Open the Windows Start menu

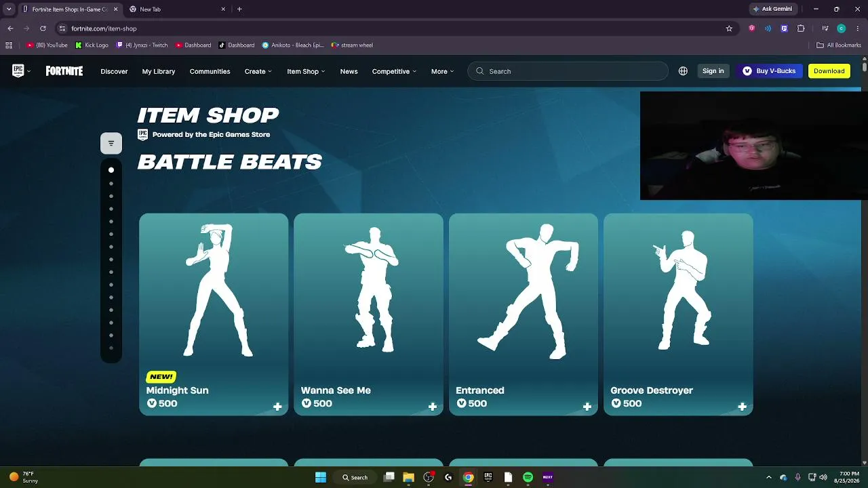(321, 477)
